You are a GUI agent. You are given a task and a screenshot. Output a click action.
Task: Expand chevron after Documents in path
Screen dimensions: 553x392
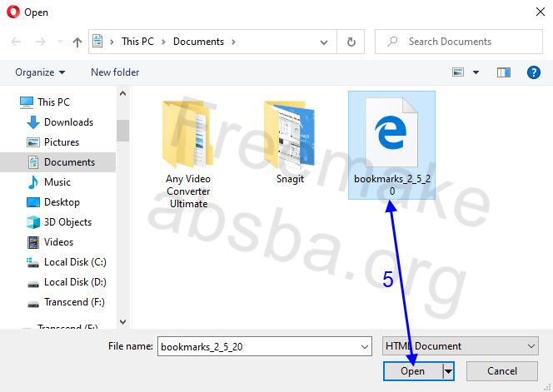pyautogui.click(x=233, y=42)
